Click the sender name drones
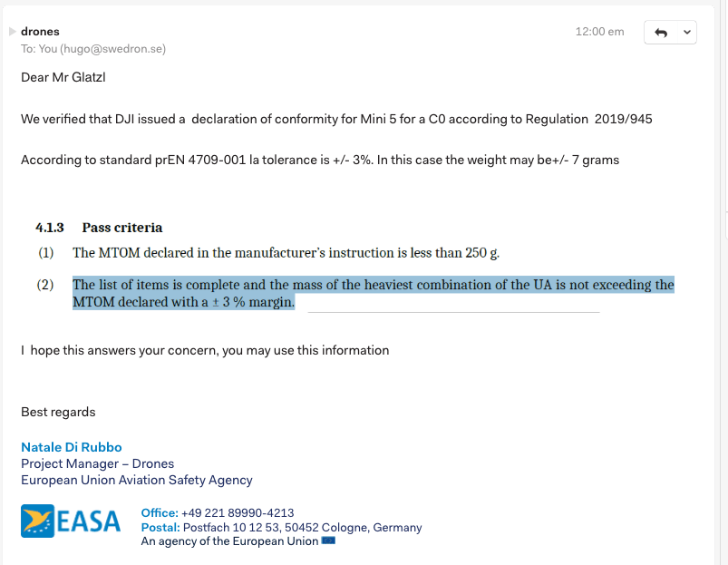Image resolution: width=728 pixels, height=565 pixels. click(40, 32)
